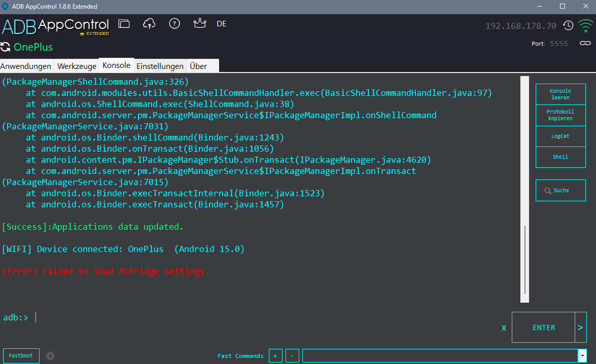Switch to fastboot mode
The width and height of the screenshot is (596, 364).
[x=21, y=356]
